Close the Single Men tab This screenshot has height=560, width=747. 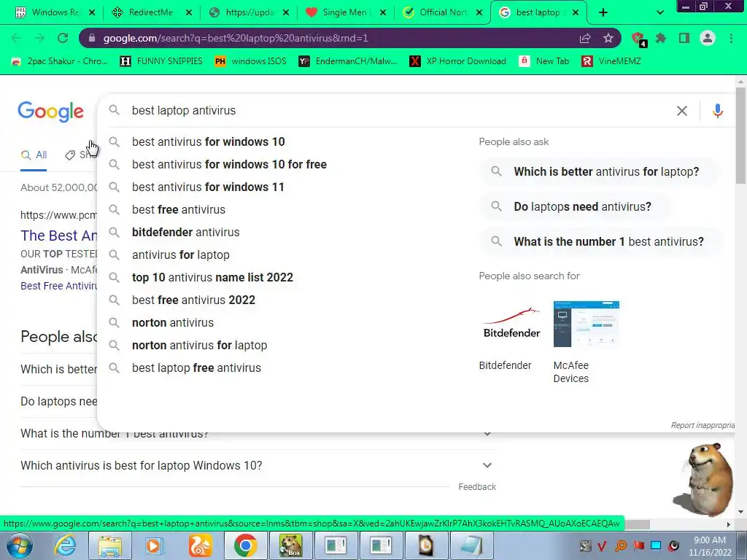pyautogui.click(x=382, y=12)
